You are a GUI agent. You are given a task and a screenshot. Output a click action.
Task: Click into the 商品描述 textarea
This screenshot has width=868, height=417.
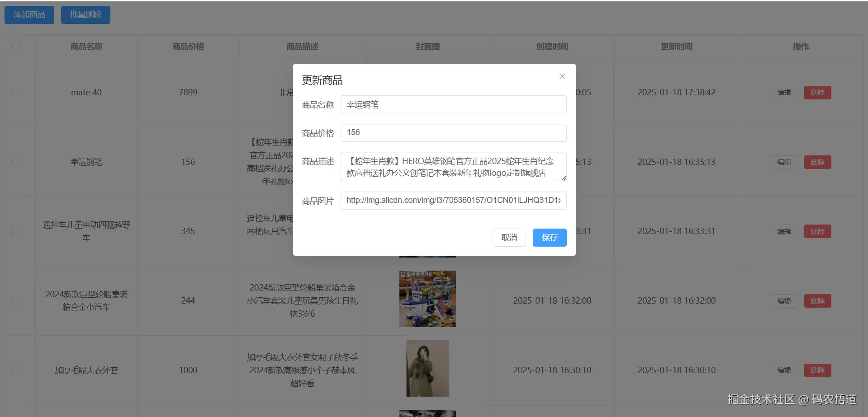453,167
